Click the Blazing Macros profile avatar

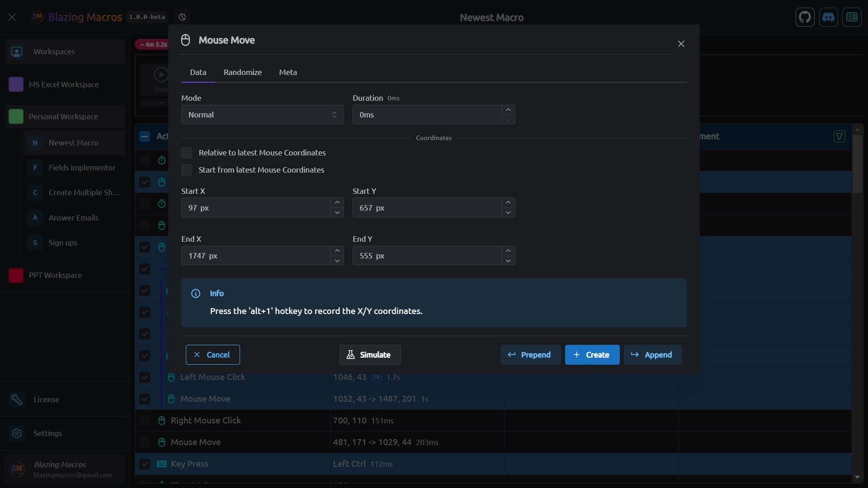pyautogui.click(x=17, y=469)
